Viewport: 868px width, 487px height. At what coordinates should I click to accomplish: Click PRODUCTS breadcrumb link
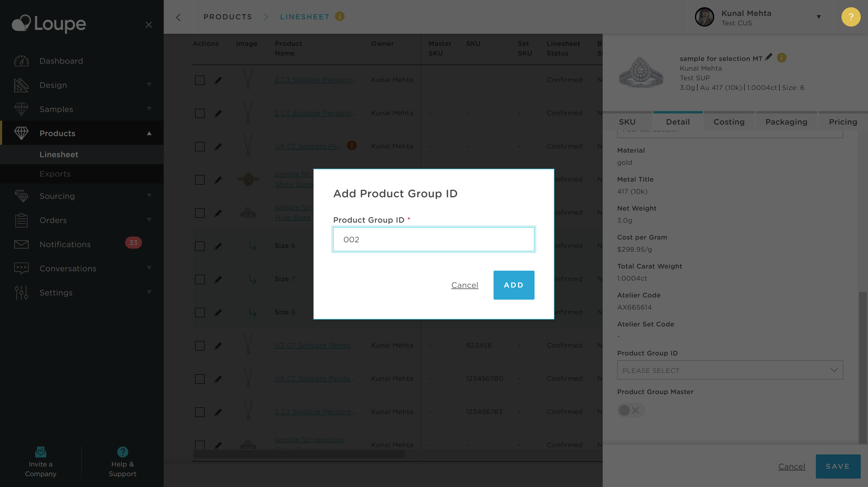click(x=228, y=17)
